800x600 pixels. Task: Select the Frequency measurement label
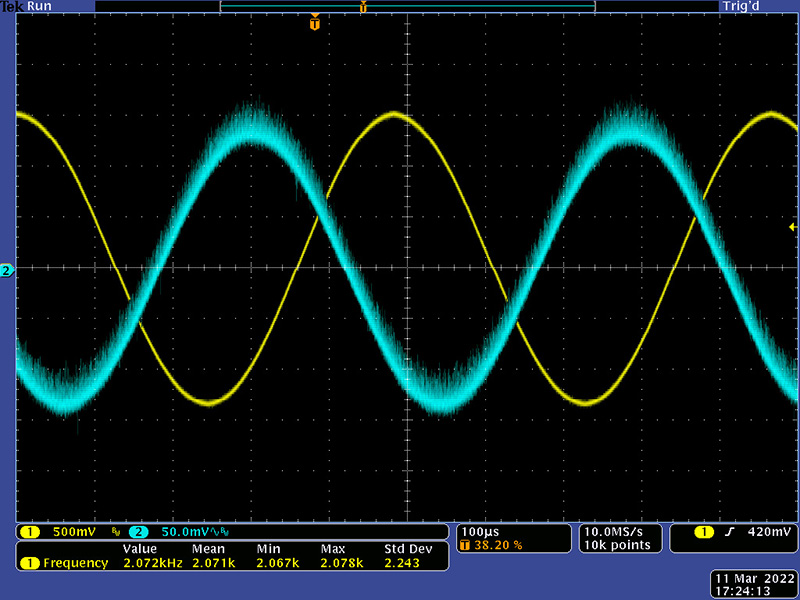point(75,563)
